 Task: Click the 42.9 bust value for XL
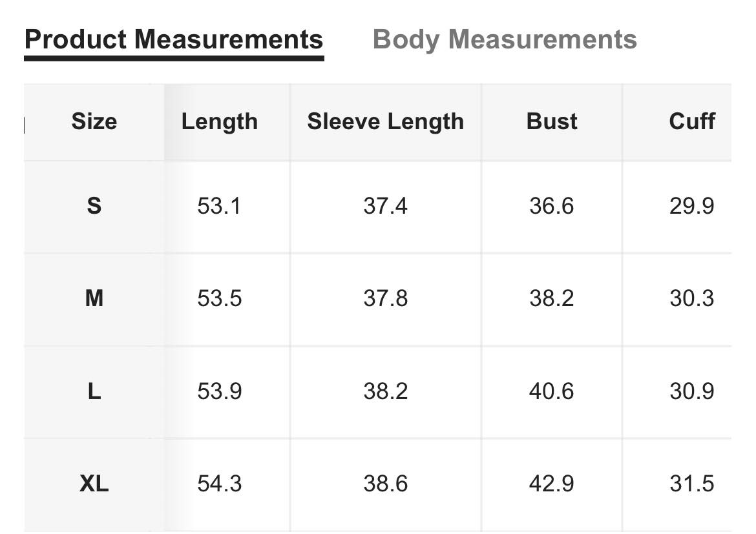[552, 484]
